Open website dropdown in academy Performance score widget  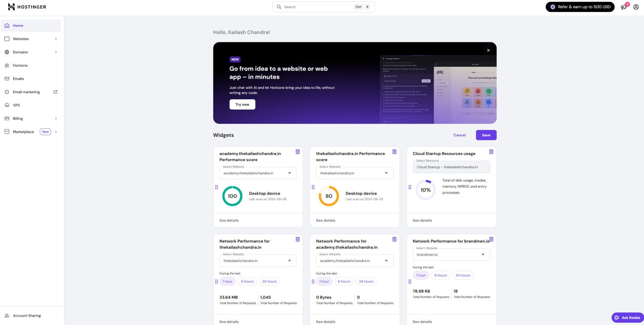[258, 173]
